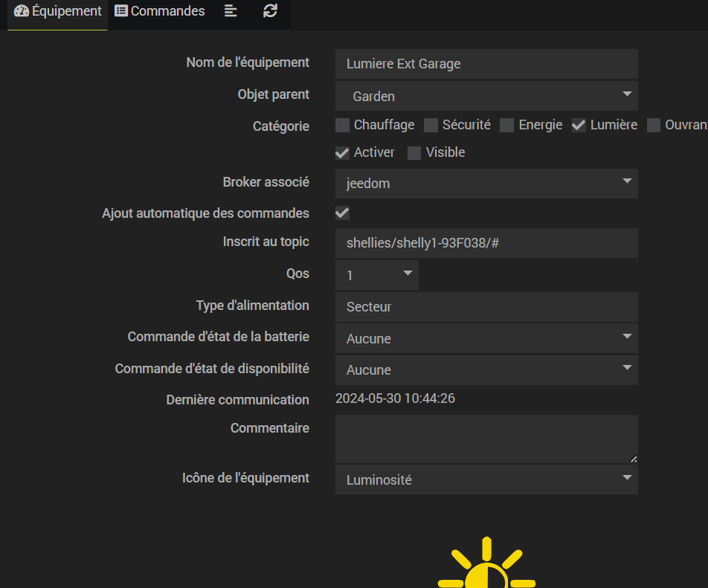708x588 pixels.
Task: Open the Équipement tab
Action: pyautogui.click(x=58, y=12)
